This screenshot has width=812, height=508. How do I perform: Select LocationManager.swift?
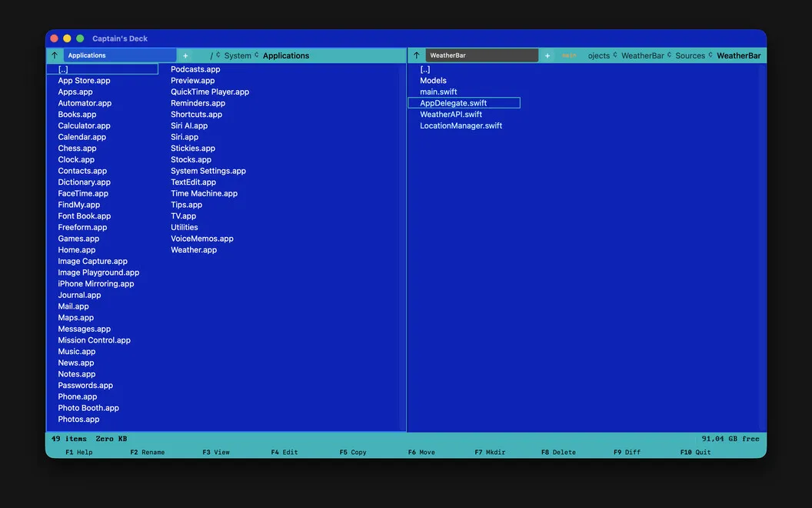(461, 125)
